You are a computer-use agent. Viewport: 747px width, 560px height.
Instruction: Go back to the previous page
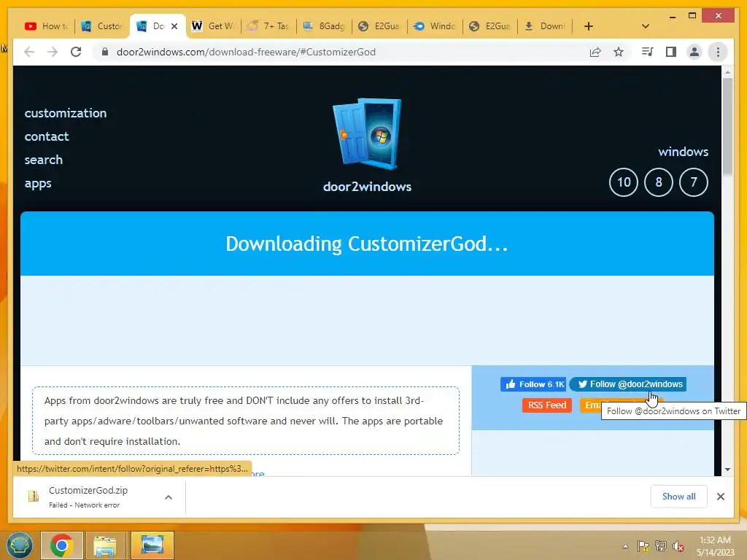tap(29, 52)
